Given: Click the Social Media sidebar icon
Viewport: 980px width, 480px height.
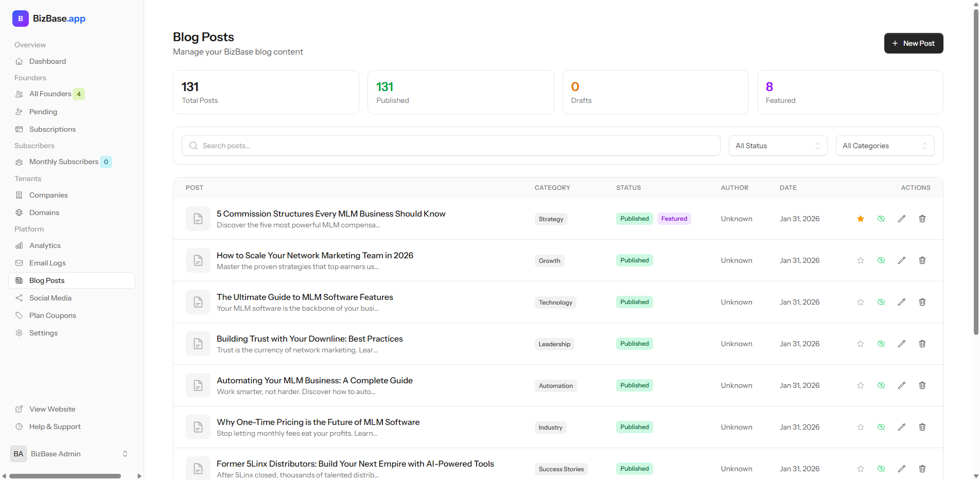Looking at the screenshot, I should click(x=19, y=298).
